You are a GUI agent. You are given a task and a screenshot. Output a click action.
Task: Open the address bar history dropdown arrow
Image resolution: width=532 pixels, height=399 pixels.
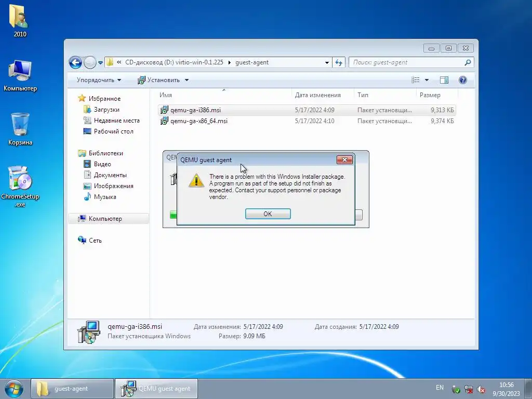pyautogui.click(x=327, y=63)
